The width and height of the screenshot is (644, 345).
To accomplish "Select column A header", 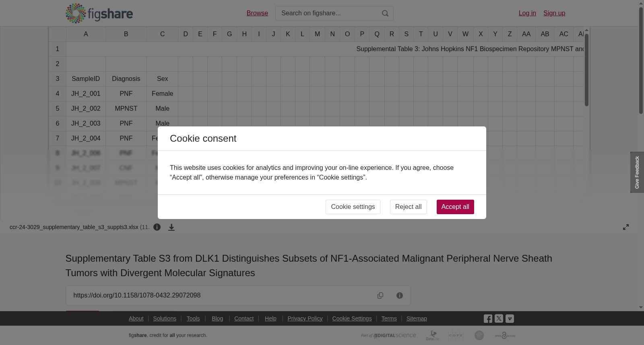I will tap(86, 34).
